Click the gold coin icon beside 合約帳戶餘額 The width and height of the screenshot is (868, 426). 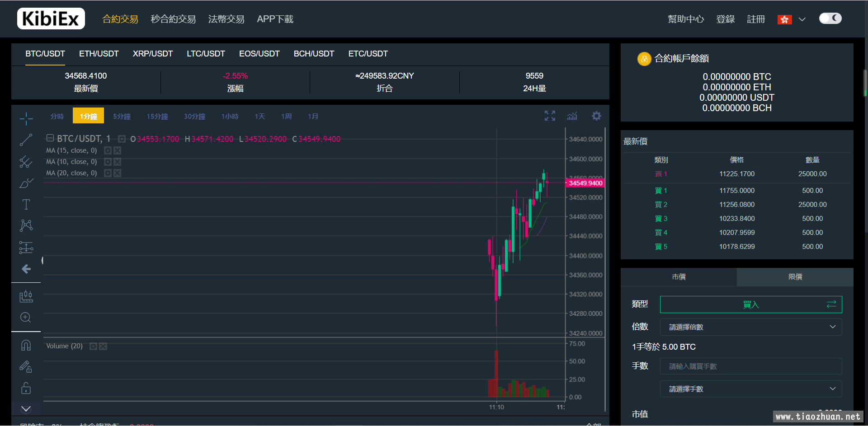pos(644,59)
